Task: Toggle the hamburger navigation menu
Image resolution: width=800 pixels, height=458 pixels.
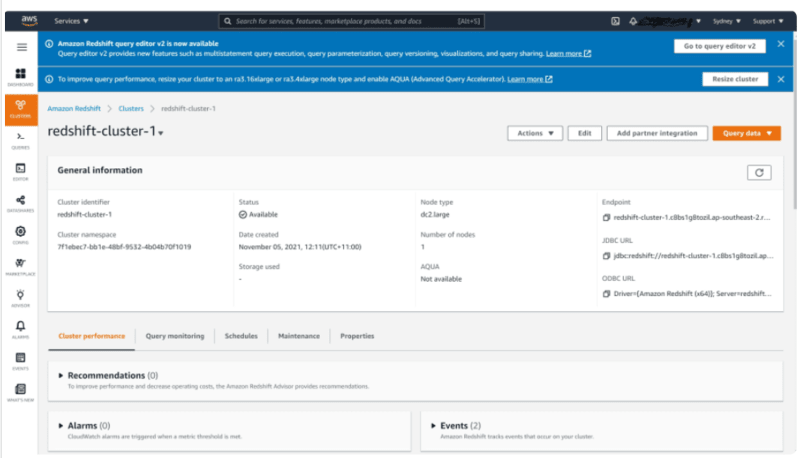Action: pyautogui.click(x=21, y=47)
